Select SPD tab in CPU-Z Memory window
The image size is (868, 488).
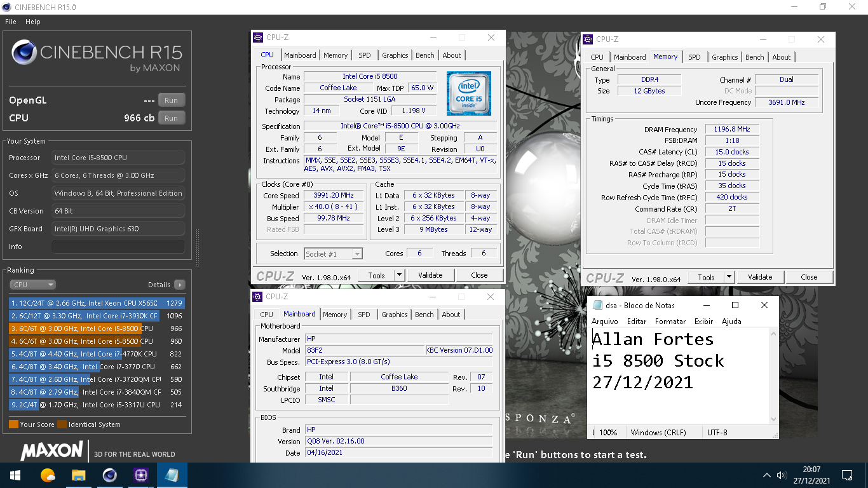click(695, 57)
